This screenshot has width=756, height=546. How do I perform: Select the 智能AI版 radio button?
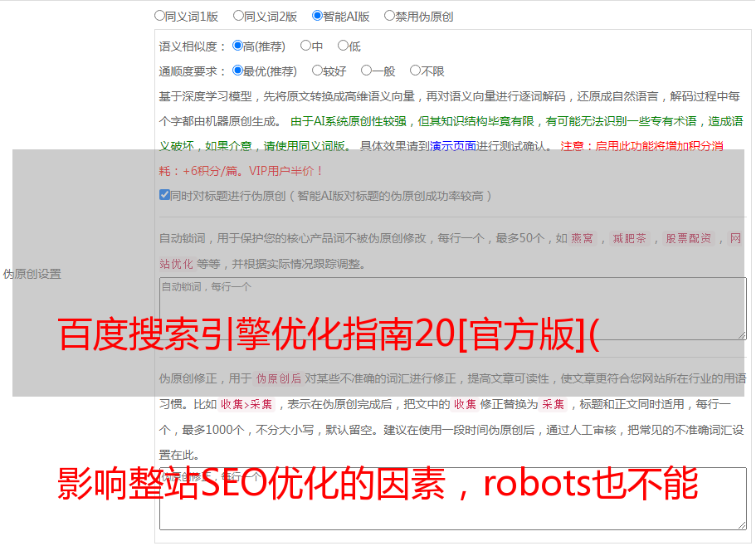pyautogui.click(x=317, y=16)
